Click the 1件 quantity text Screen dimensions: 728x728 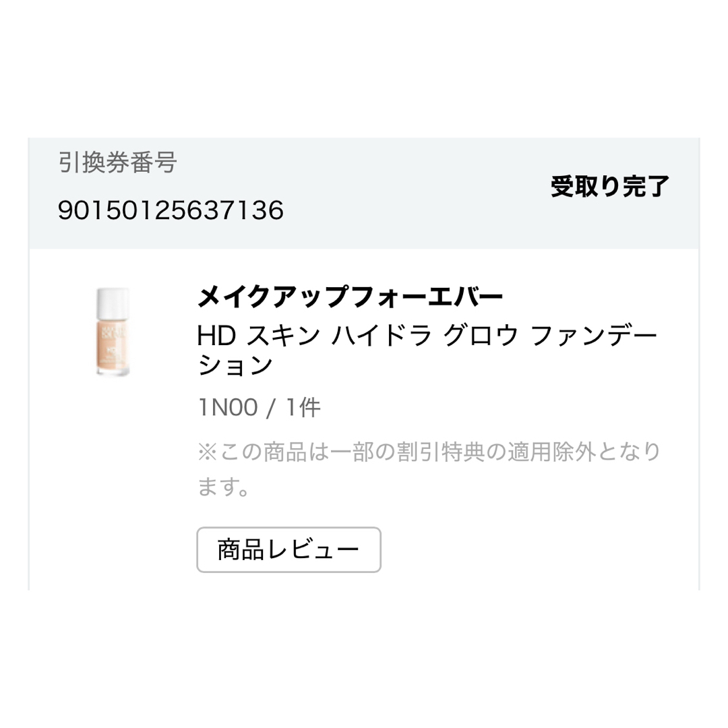(x=303, y=408)
